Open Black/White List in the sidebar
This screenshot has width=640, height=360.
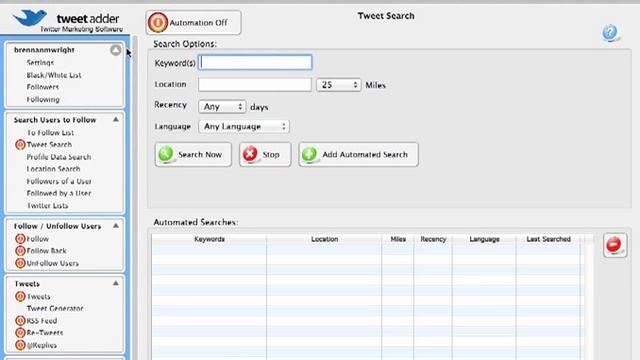coord(54,75)
